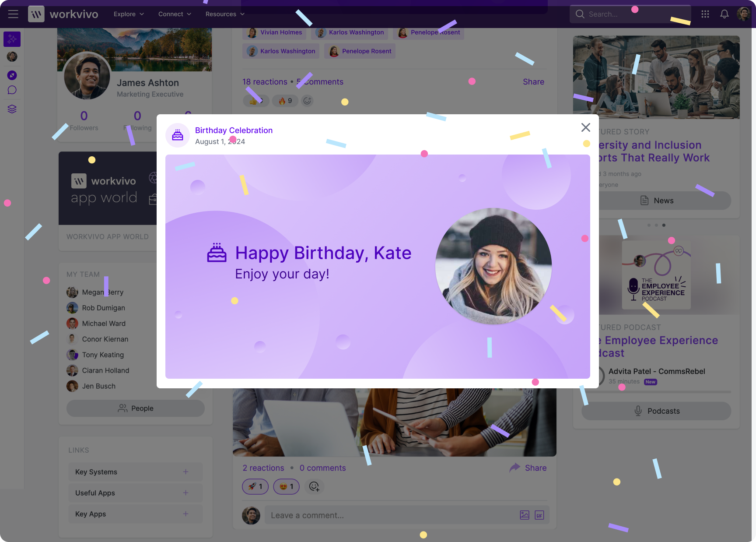
Task: Open the Advita Patel - CommsRebel episode
Action: coord(657,371)
